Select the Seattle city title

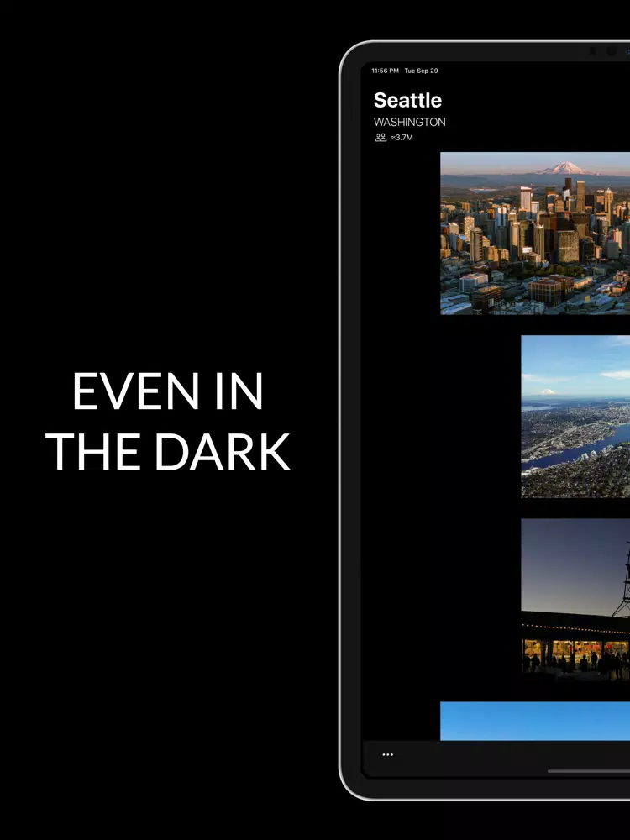pyautogui.click(x=407, y=100)
